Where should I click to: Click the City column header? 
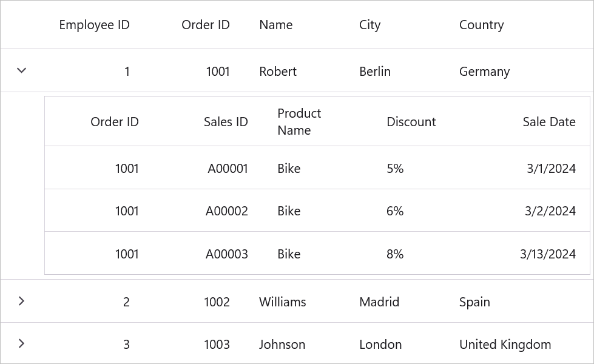370,25
